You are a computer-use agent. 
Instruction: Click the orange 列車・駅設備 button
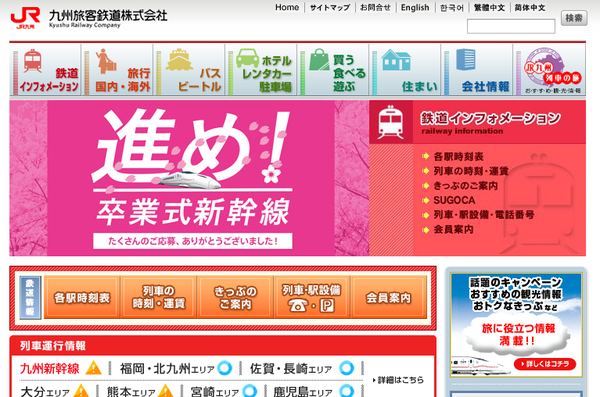click(312, 297)
